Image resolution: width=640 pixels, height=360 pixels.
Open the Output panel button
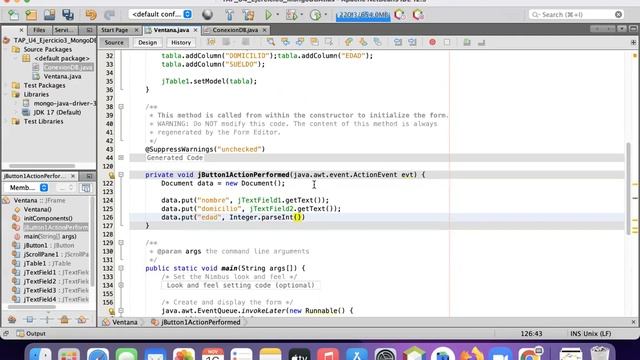(x=31, y=334)
